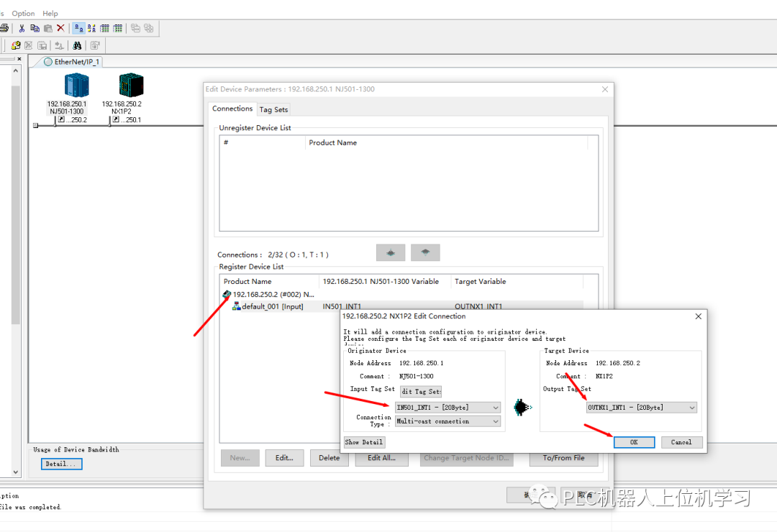The image size is (777, 532).
Task: Click the greyed download-to-network icon
Action: 60,45
